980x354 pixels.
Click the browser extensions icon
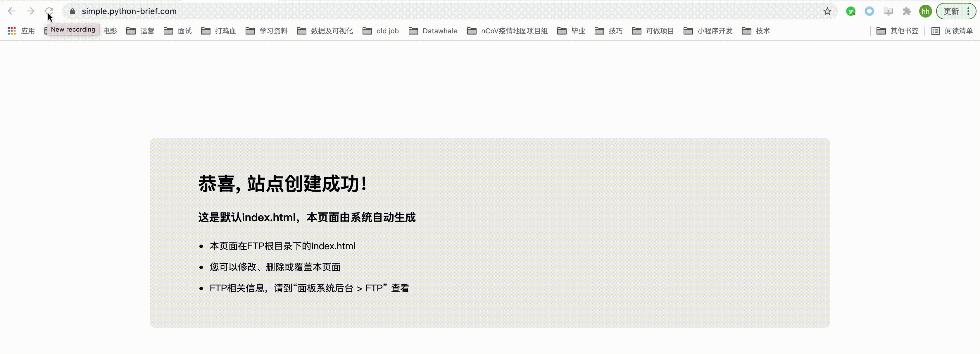click(x=907, y=11)
